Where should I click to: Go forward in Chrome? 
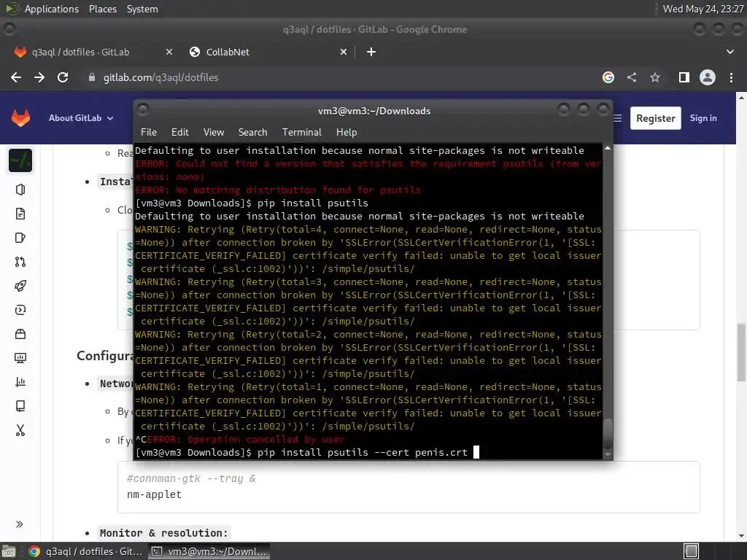pos(39,77)
